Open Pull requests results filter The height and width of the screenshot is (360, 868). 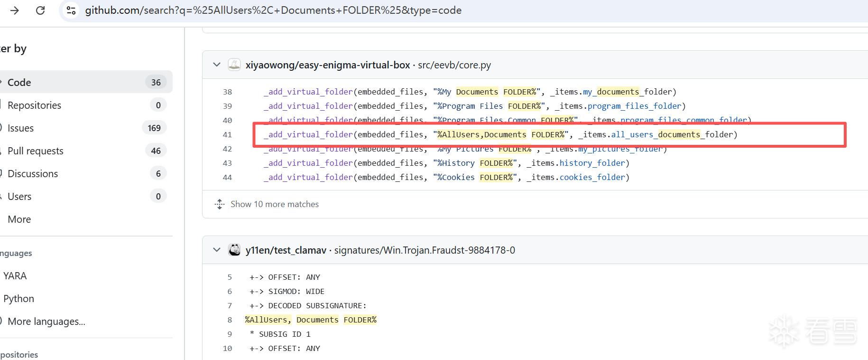(x=86, y=151)
